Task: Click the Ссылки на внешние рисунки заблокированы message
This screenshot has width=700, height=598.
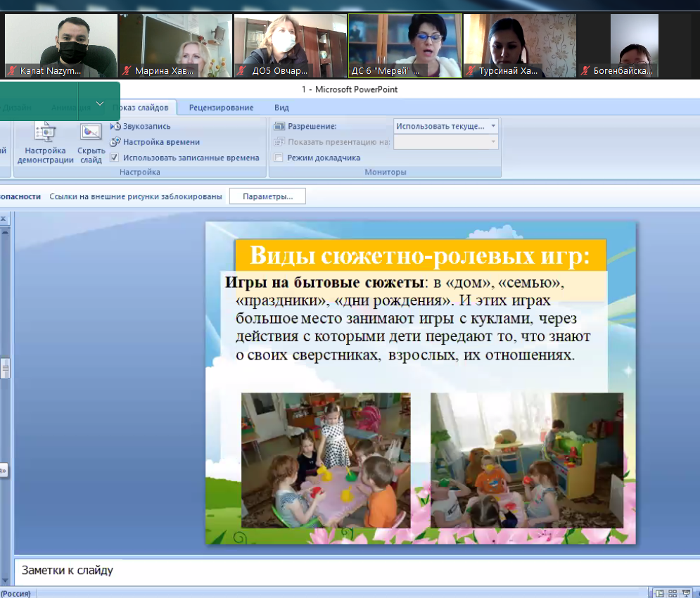Action: (136, 196)
